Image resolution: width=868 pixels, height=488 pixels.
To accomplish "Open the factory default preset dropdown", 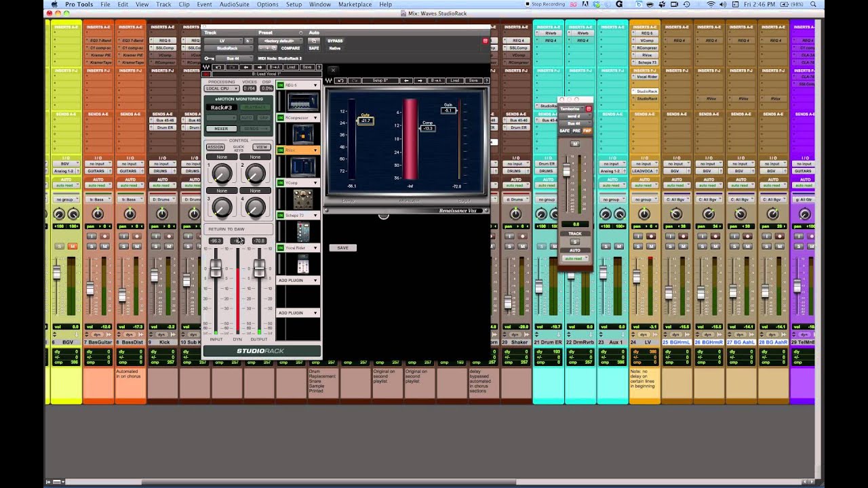I will pyautogui.click(x=280, y=41).
